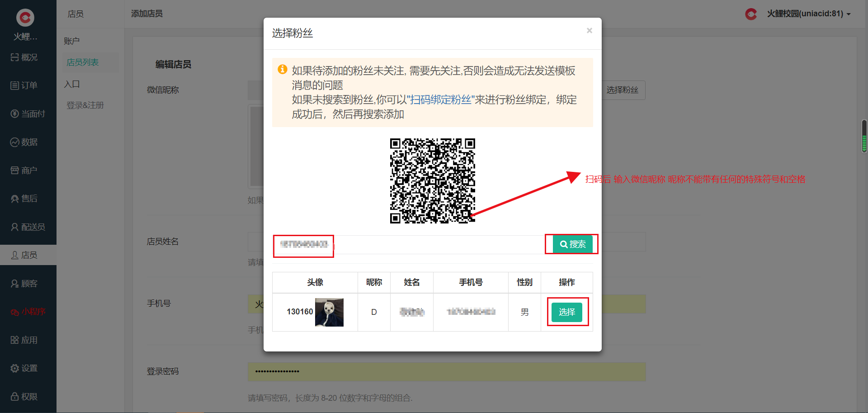Click the QR code image

pos(433,181)
